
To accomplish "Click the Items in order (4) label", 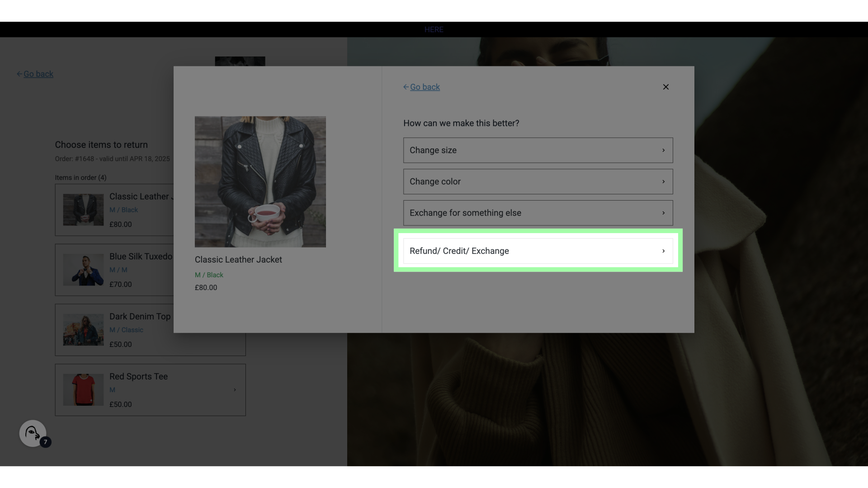I will pyautogui.click(x=81, y=178).
